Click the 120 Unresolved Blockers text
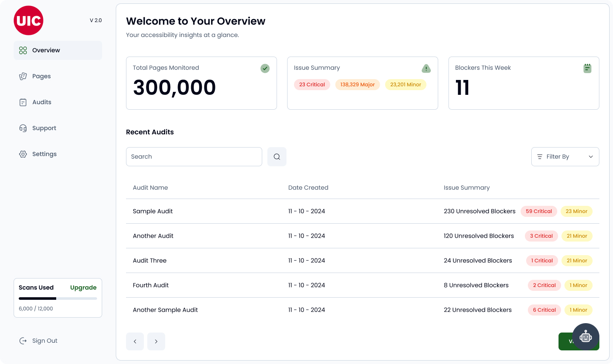The image size is (613, 364). pos(479,236)
